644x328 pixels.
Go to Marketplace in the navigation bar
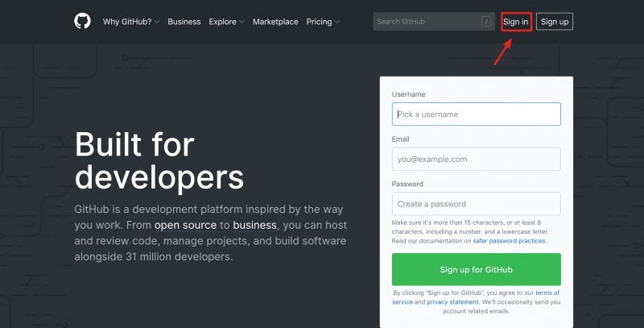(x=275, y=22)
